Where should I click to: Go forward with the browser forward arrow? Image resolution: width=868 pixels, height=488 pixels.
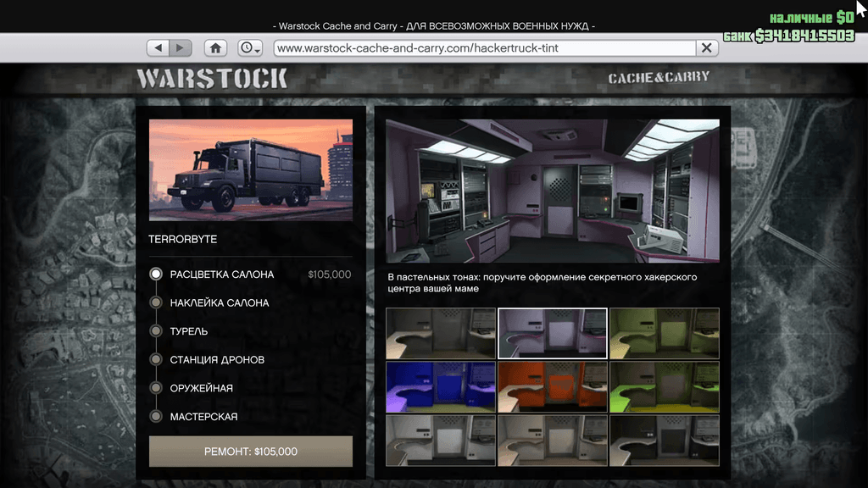181,48
